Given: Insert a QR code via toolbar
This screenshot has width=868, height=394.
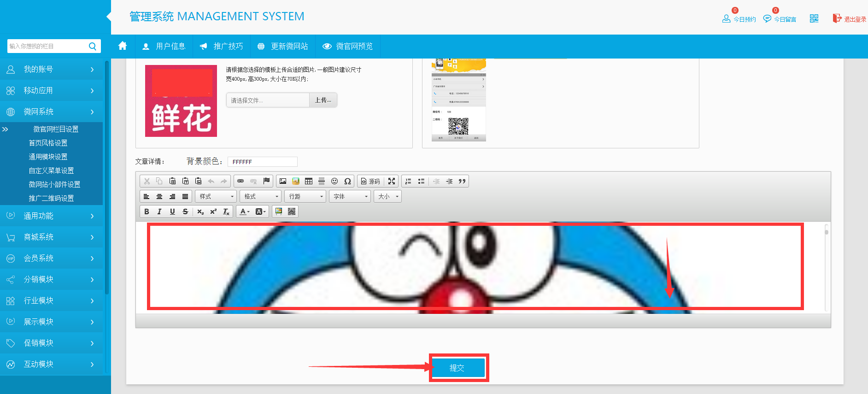Looking at the screenshot, I should [292, 212].
